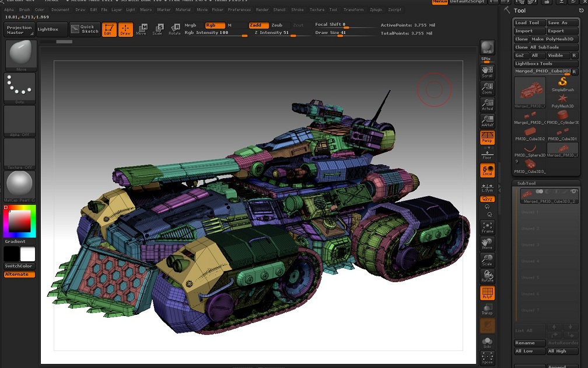Open the Zplugin menu
This screenshot has width=588, height=368.
coord(376,10)
